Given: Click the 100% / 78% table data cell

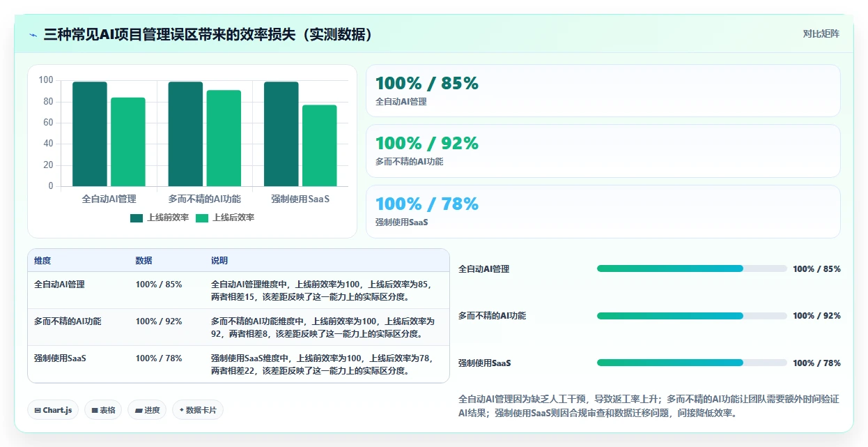Looking at the screenshot, I should point(159,358).
